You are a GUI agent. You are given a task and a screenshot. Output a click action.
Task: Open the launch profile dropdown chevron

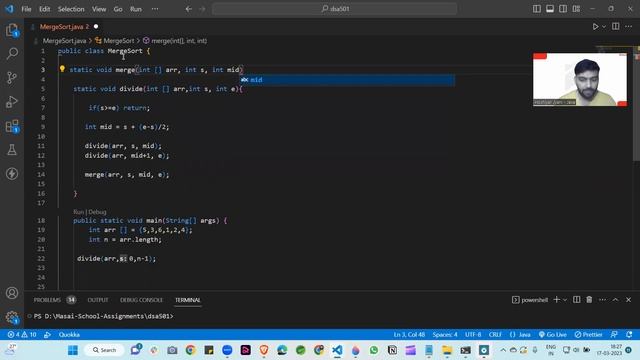(565, 300)
